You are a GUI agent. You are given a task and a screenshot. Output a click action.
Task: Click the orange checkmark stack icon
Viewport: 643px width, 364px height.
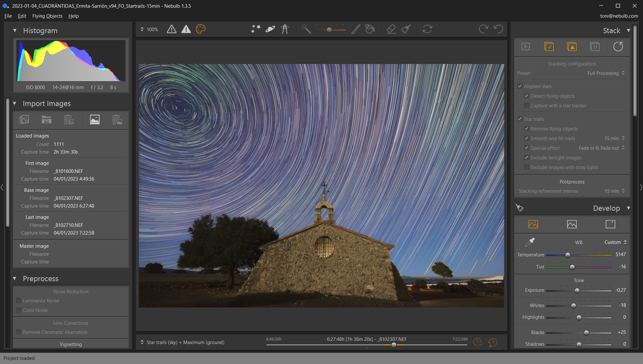549,47
